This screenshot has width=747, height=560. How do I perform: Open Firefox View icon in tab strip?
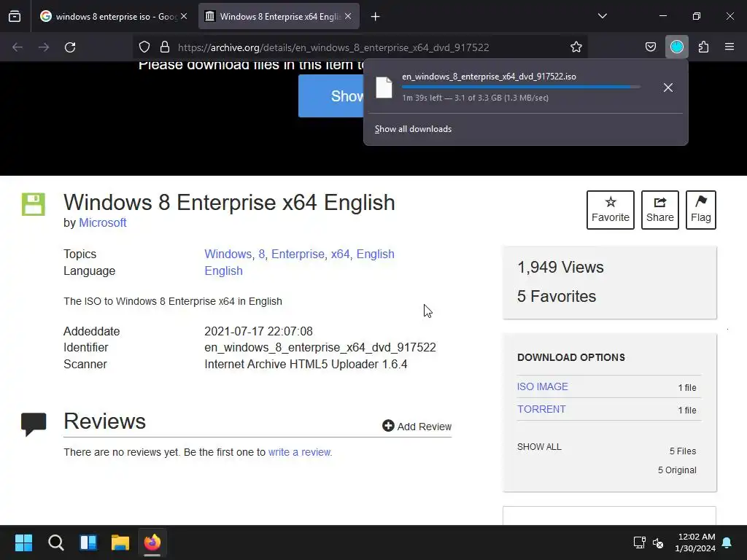(15, 16)
